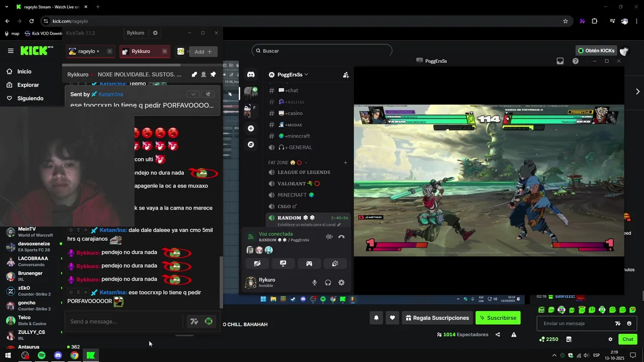
Task: Add channel to FAT ZONE category
Action: tap(345, 162)
